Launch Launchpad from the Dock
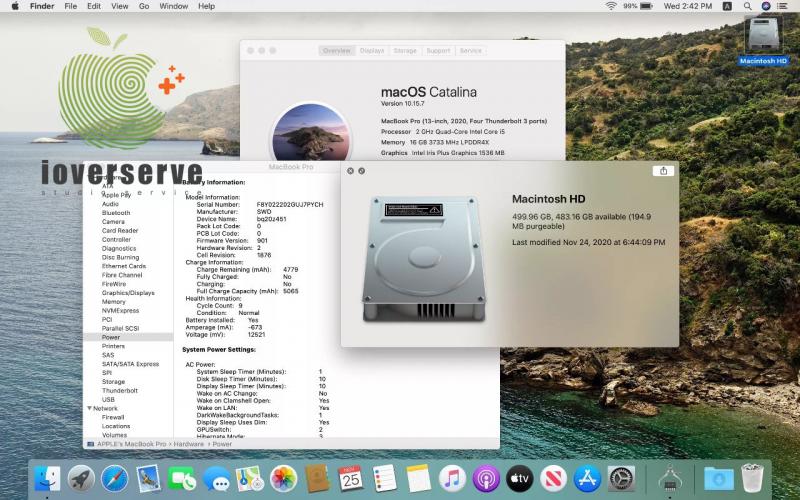 pos(81,479)
